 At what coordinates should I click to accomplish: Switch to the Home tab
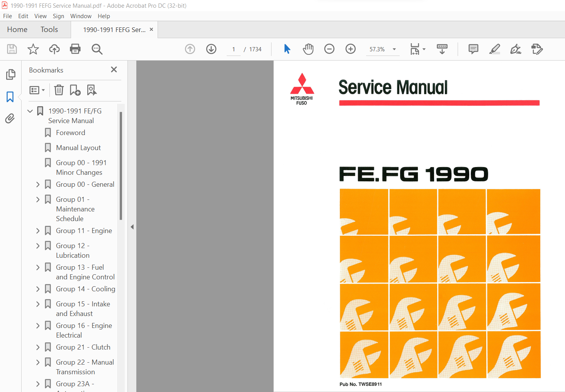(17, 29)
